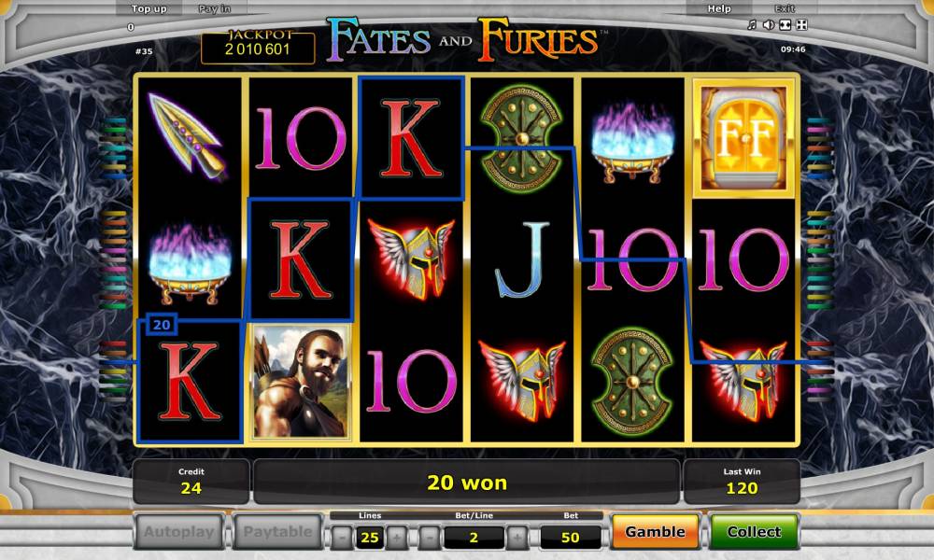Collect the winnings
Image resolution: width=934 pixels, height=560 pixels.
[754, 531]
